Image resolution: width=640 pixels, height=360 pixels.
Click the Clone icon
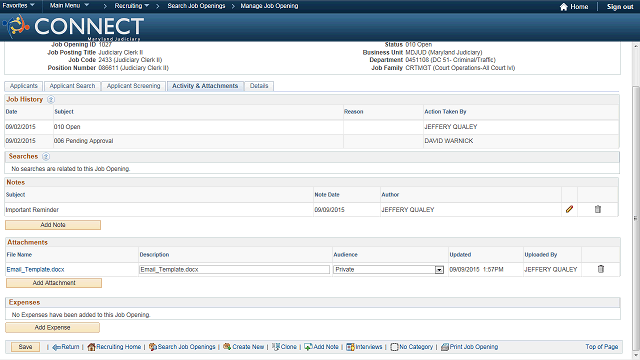click(x=276, y=347)
